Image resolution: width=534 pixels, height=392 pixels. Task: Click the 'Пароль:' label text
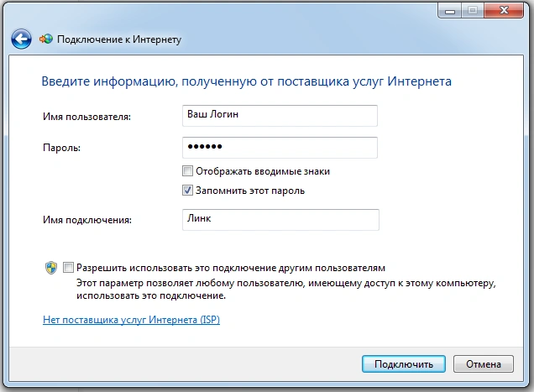point(60,148)
